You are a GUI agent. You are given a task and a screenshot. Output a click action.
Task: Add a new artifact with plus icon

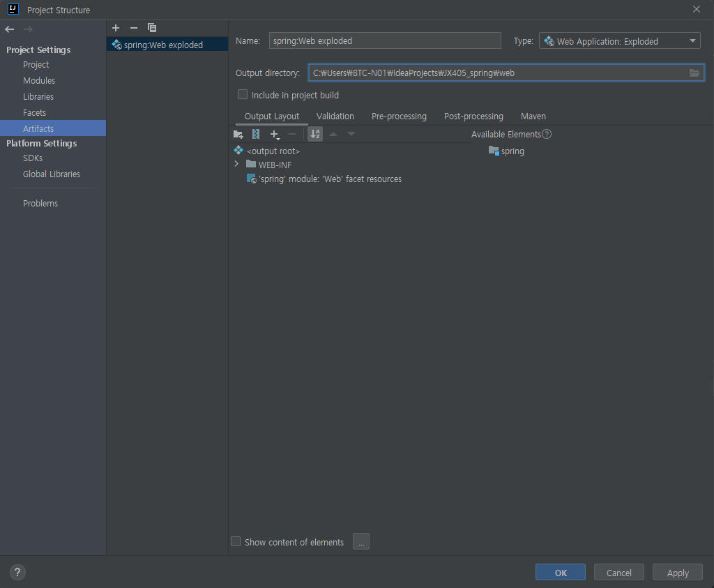pyautogui.click(x=116, y=28)
